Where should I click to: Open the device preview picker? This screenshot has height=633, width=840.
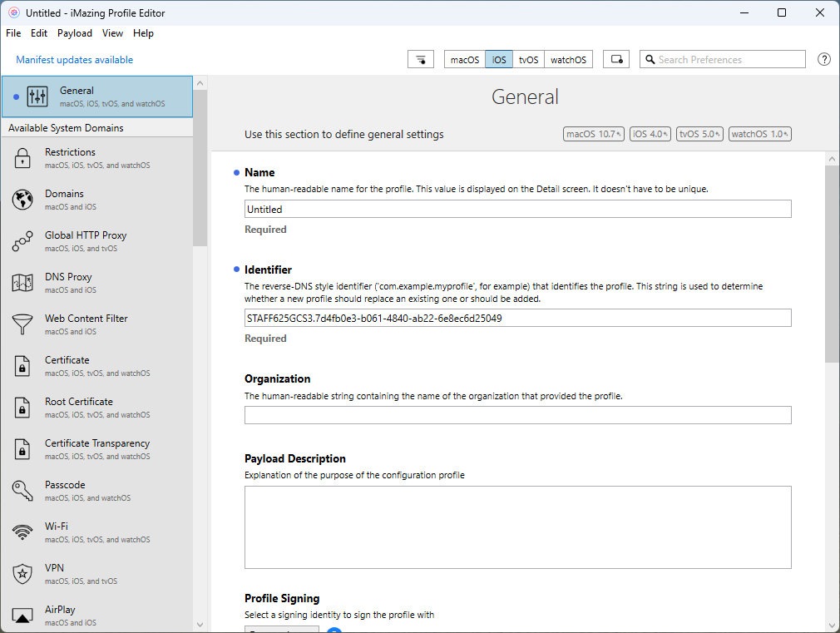coord(615,59)
